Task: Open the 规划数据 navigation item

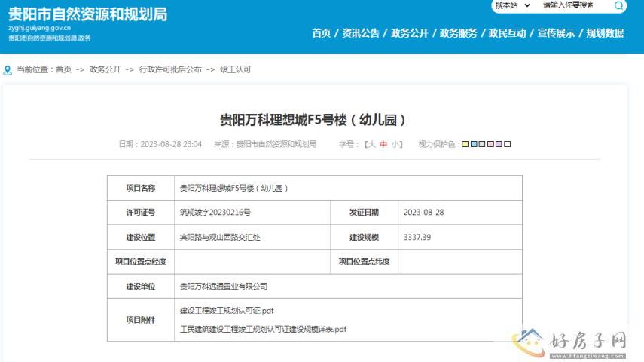Action: [605, 33]
